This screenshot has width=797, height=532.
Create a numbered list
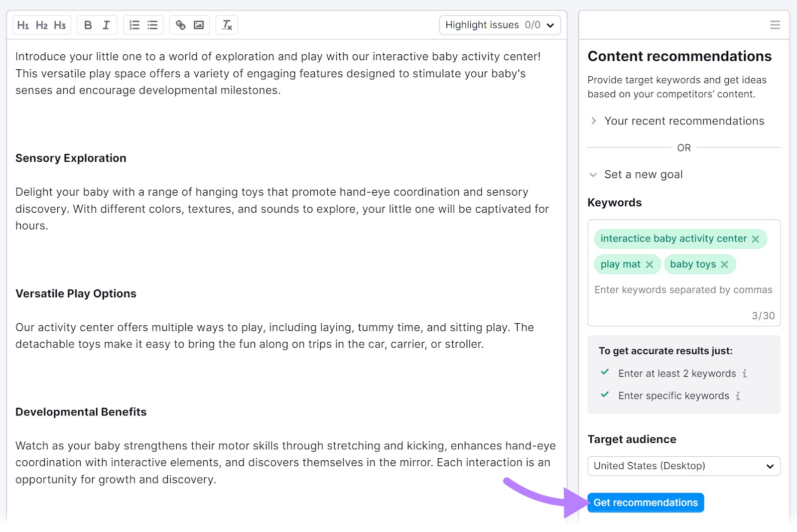[133, 25]
